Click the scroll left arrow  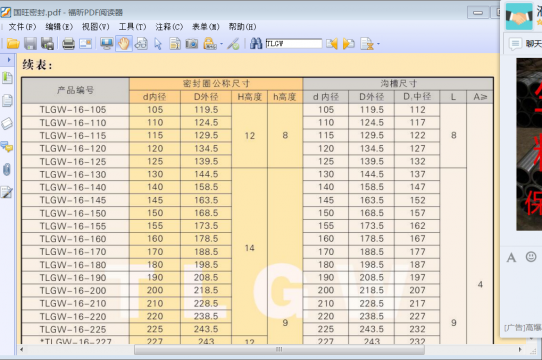click(x=21, y=350)
